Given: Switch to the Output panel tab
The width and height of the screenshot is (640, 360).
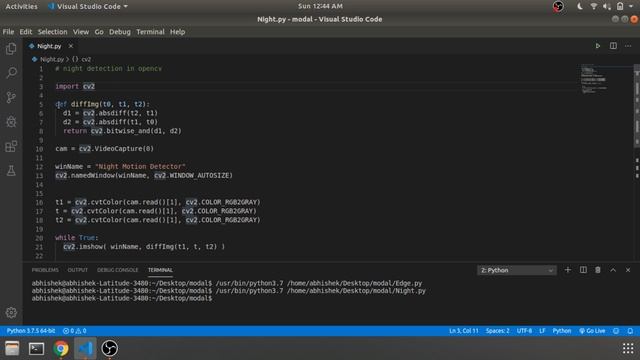Looking at the screenshot, I should (x=78, y=270).
